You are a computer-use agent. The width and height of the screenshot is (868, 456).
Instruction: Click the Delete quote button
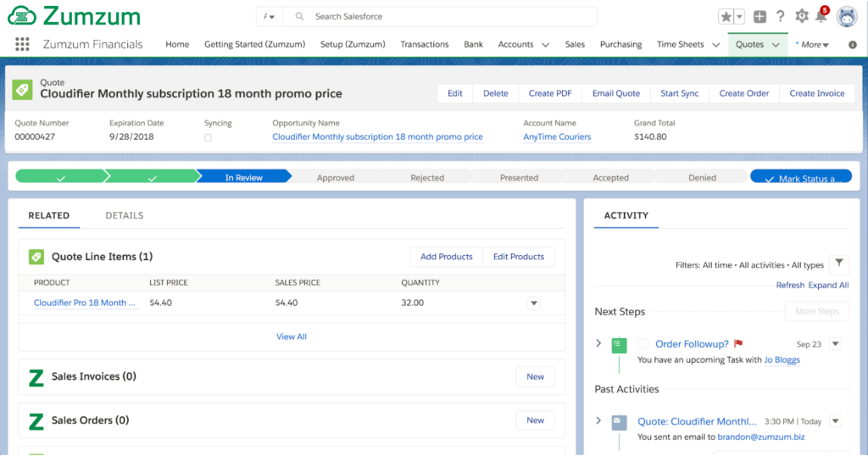[x=495, y=93]
